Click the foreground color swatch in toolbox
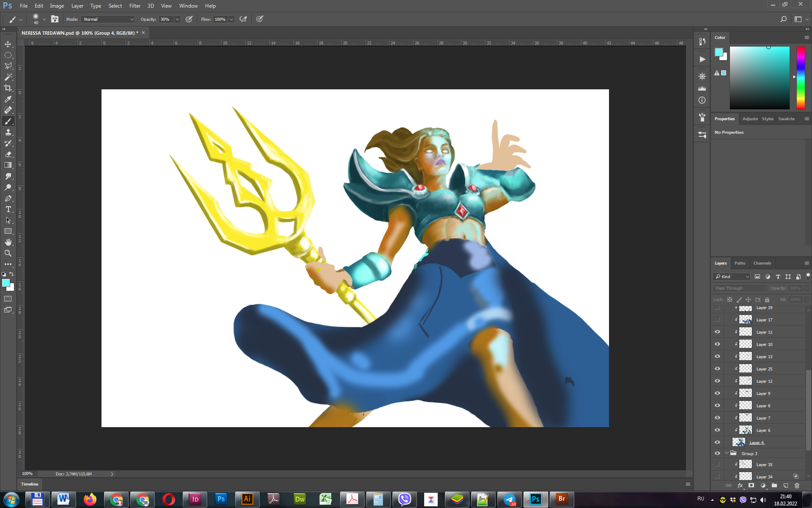 tap(6, 283)
